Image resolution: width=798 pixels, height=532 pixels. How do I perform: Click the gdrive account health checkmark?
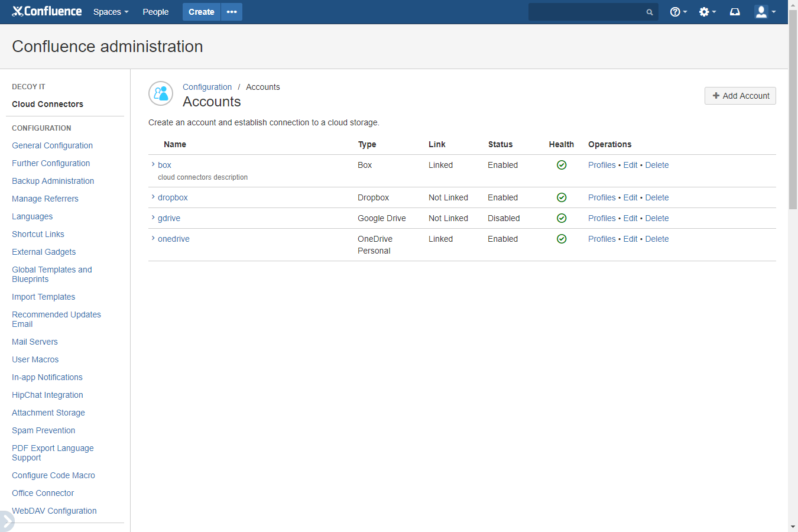click(x=562, y=218)
